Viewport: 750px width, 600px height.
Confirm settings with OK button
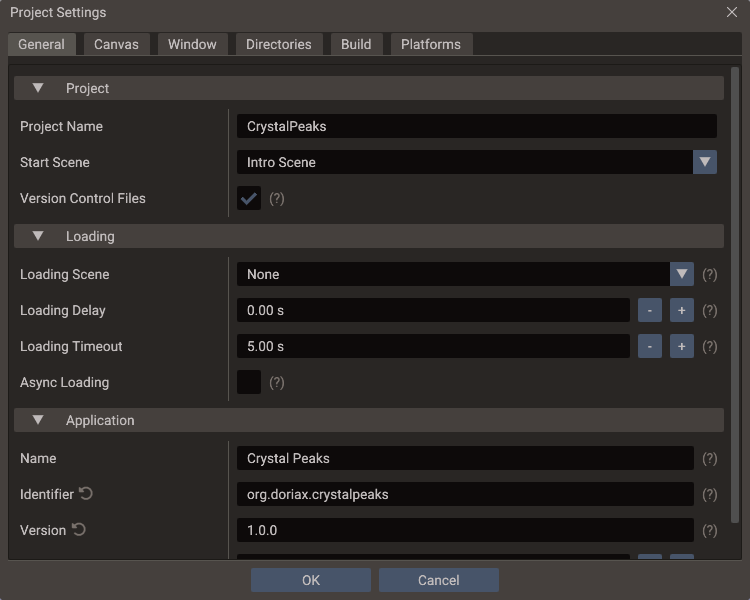pos(311,580)
